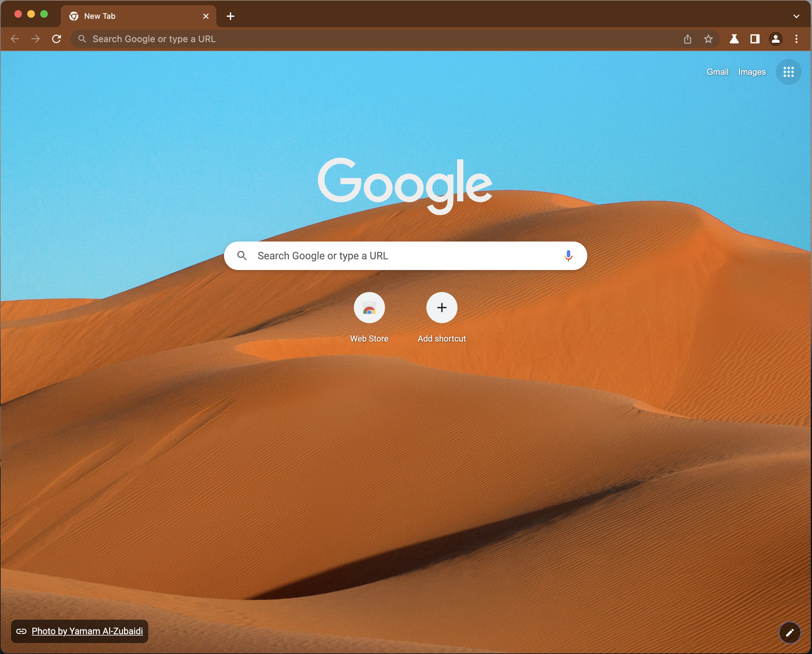Open the profile avatar icon
This screenshot has width=812, height=654.
coord(775,39)
